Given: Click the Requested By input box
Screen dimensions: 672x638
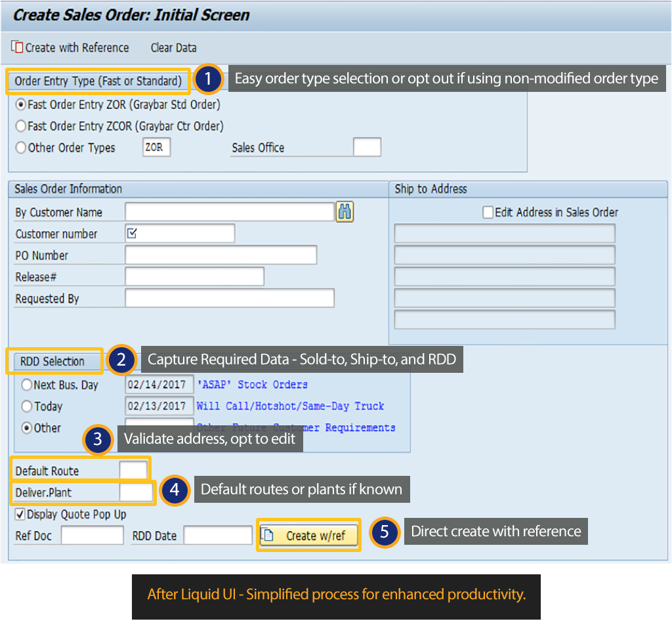Looking at the screenshot, I should tap(230, 299).
